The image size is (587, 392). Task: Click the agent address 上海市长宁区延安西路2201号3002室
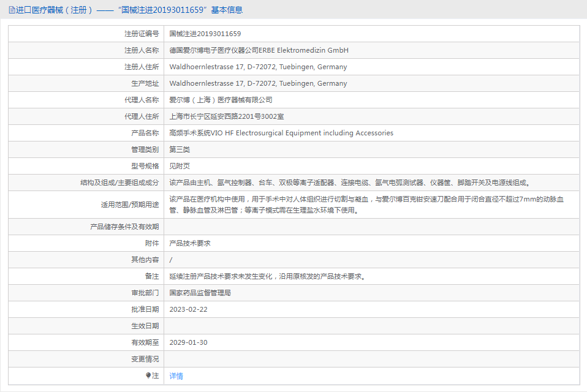tap(226, 116)
